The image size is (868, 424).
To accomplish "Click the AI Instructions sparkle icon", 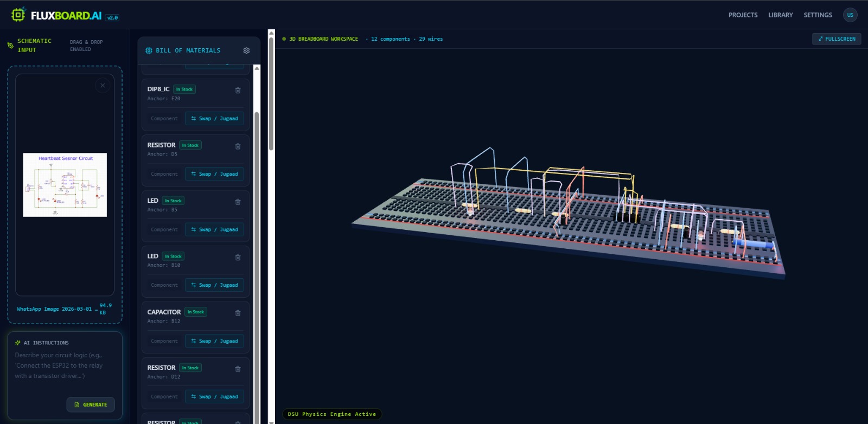I will point(18,343).
